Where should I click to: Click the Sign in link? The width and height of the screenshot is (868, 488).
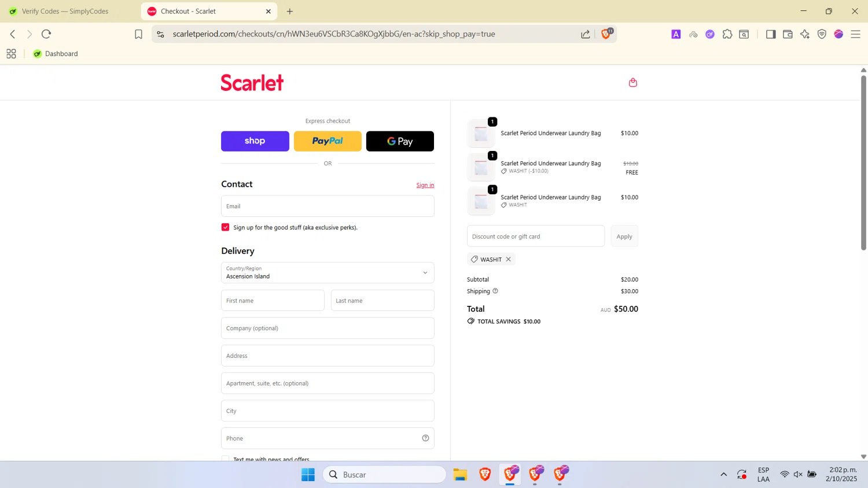(425, 185)
